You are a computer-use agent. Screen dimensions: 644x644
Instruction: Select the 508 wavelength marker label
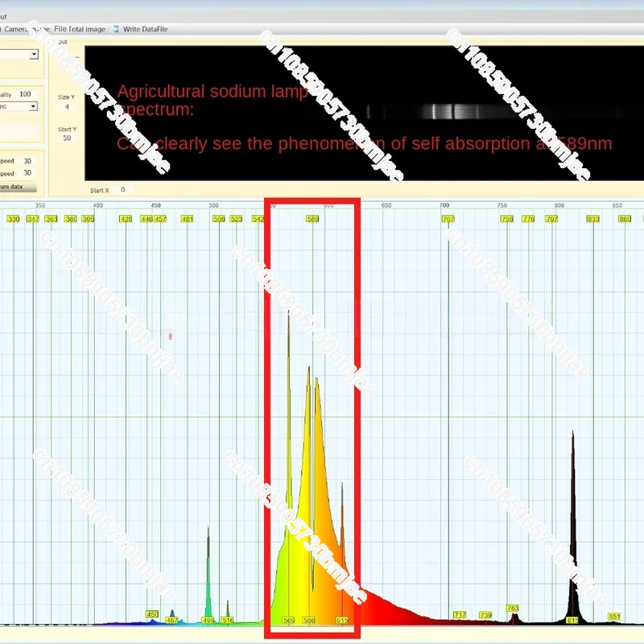point(219,219)
